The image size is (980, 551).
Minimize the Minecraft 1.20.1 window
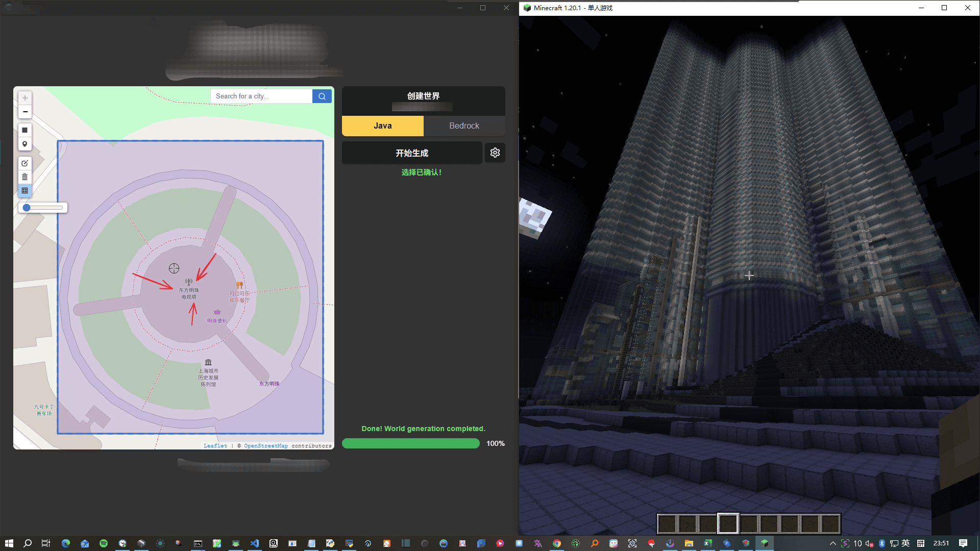[x=921, y=8]
